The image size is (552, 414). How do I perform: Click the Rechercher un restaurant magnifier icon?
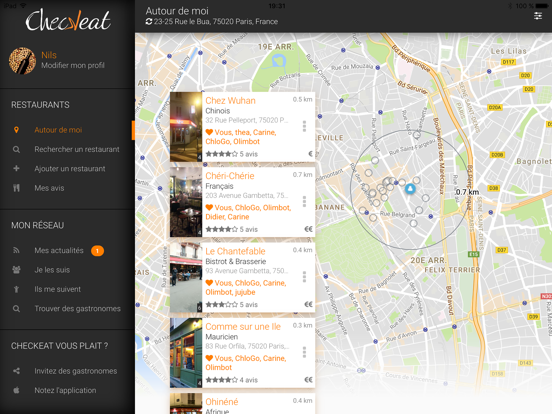pos(16,149)
